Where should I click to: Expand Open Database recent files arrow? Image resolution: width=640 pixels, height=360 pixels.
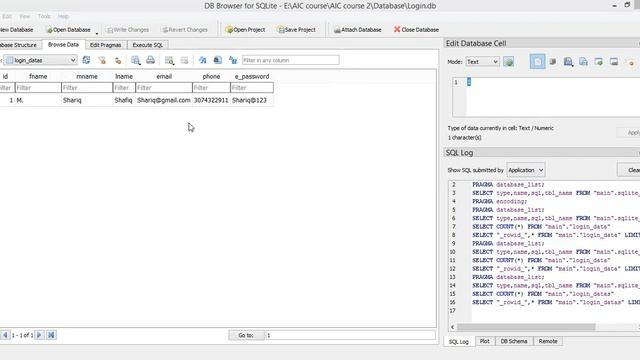point(97,33)
